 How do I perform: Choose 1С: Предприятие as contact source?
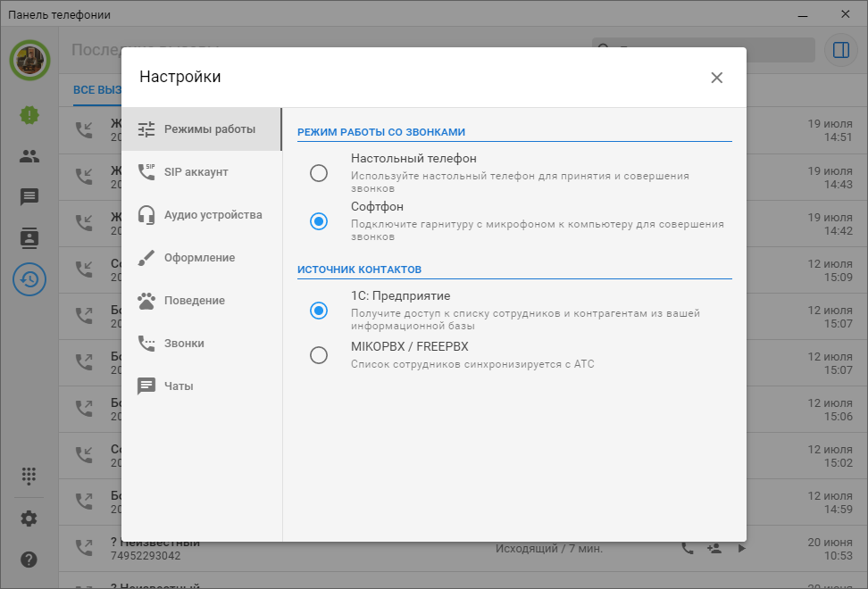tap(319, 311)
